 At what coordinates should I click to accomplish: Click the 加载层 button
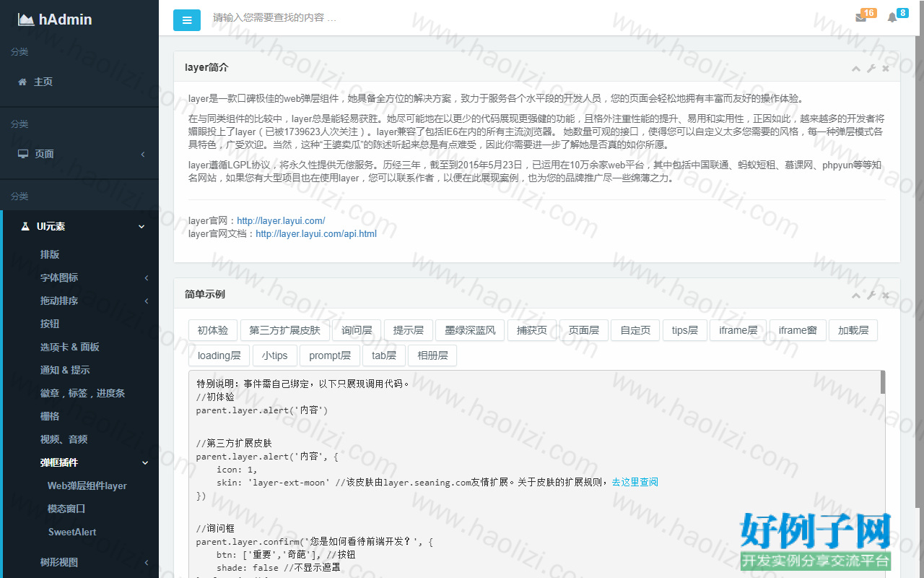coord(853,330)
